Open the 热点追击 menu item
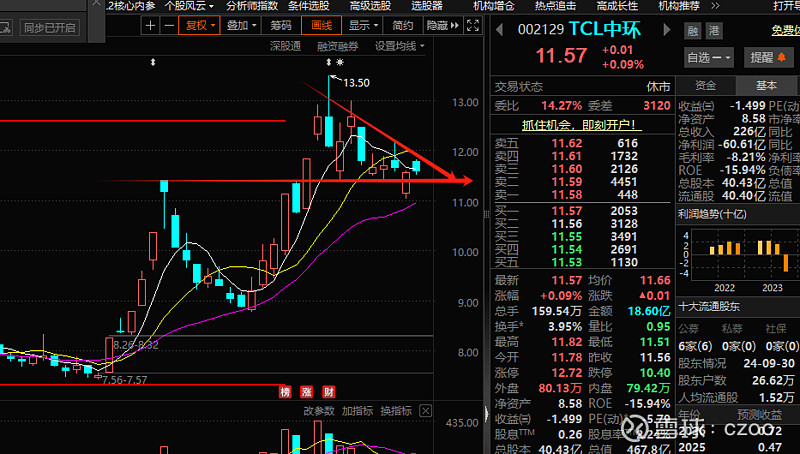The height and width of the screenshot is (454, 800). pyautogui.click(x=555, y=6)
